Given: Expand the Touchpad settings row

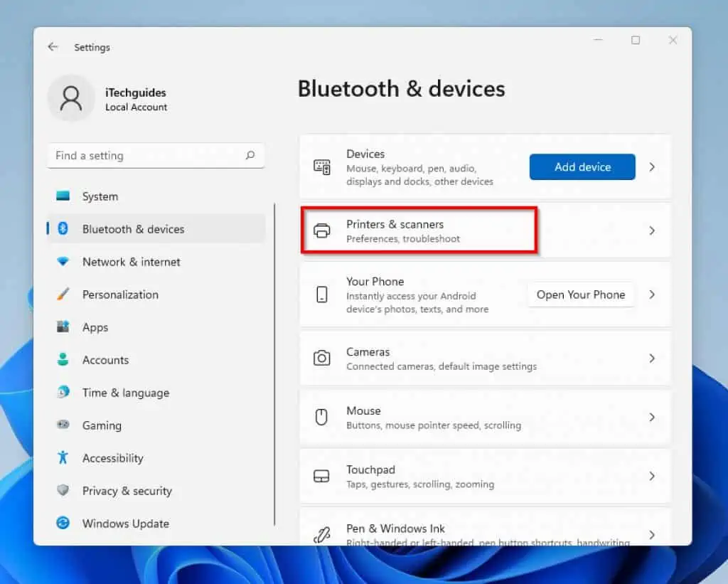Looking at the screenshot, I should point(651,476).
